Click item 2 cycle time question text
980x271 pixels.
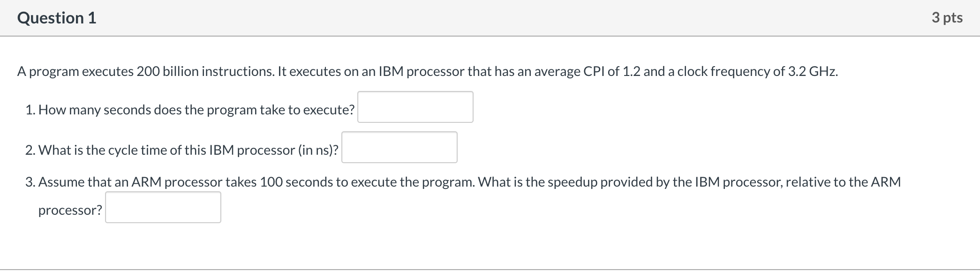183,150
